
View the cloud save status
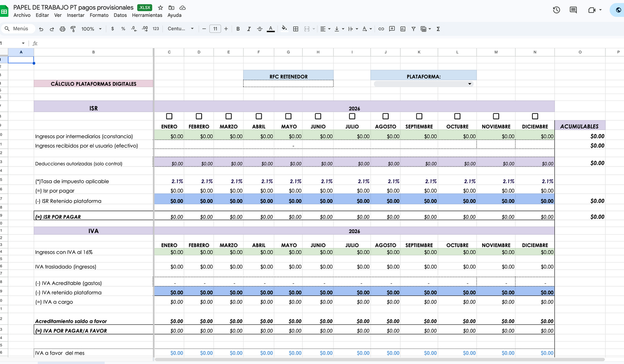pos(183,8)
